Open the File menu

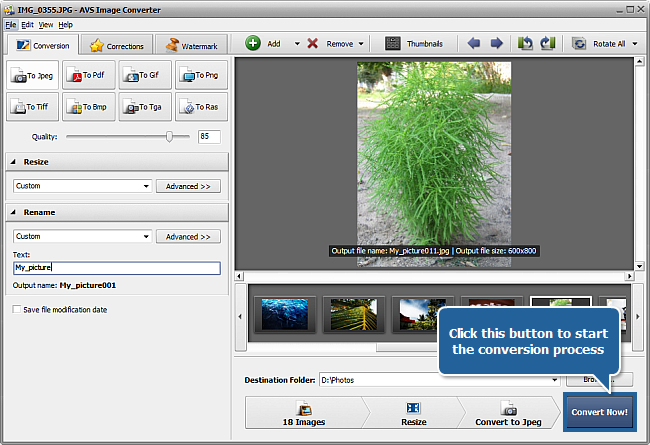10,24
